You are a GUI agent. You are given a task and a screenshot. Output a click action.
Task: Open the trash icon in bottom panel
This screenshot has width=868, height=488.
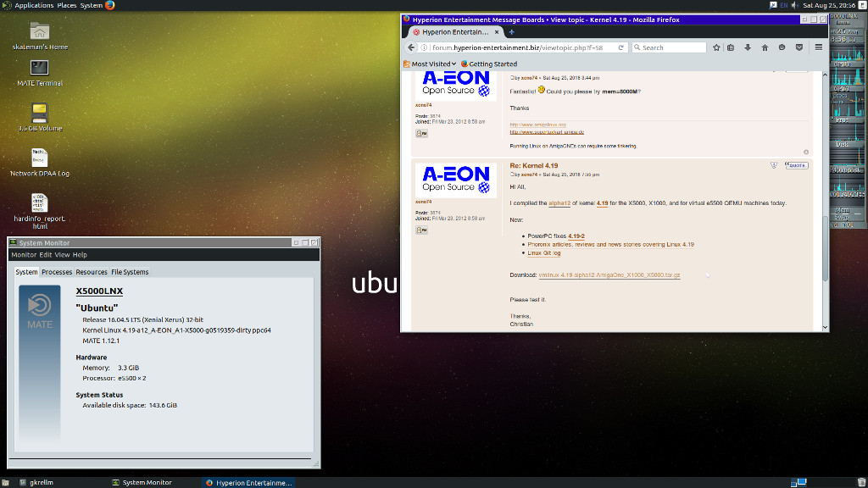[x=861, y=482]
